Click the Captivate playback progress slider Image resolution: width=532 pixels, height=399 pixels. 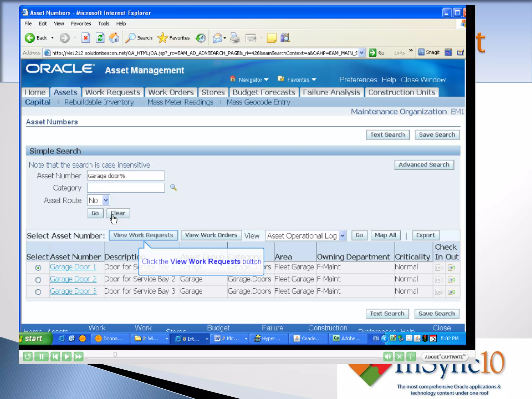(x=115, y=355)
